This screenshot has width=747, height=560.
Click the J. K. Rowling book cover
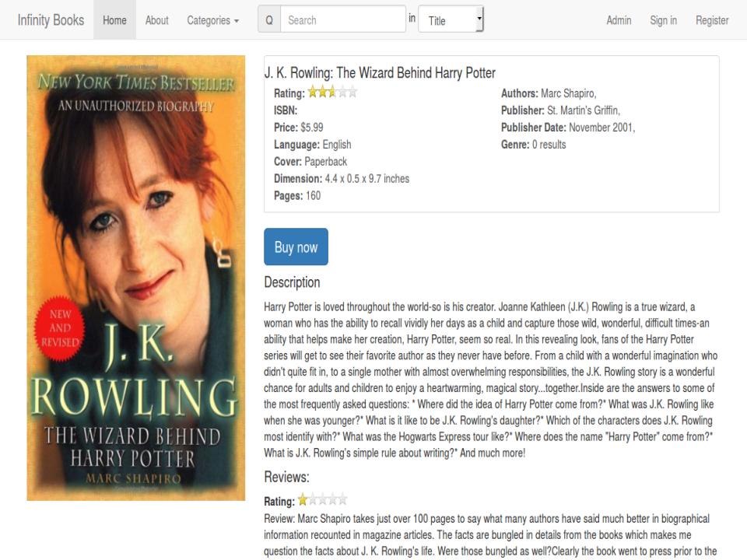(135, 278)
